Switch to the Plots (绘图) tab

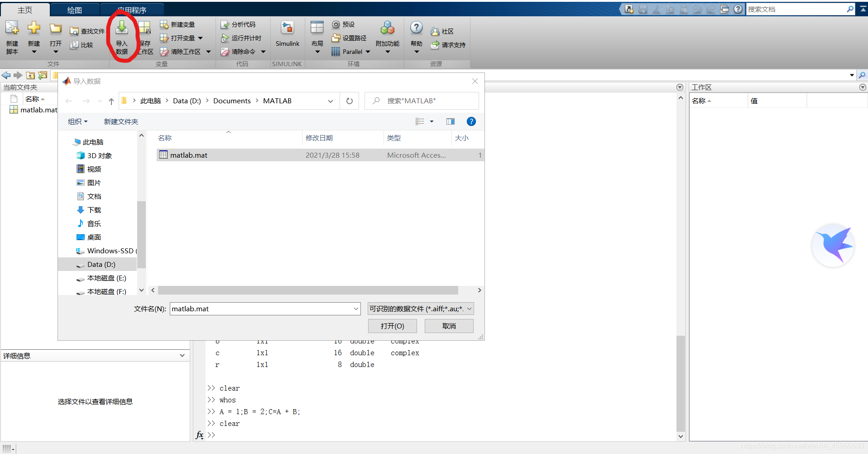[74, 10]
